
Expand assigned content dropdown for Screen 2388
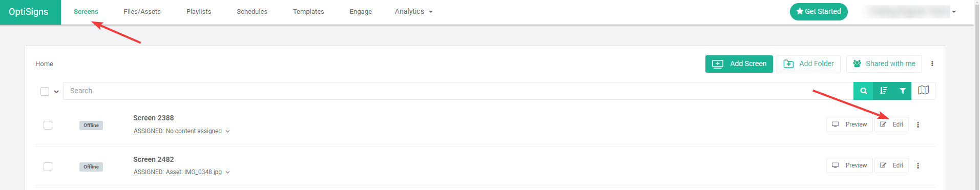[227, 131]
